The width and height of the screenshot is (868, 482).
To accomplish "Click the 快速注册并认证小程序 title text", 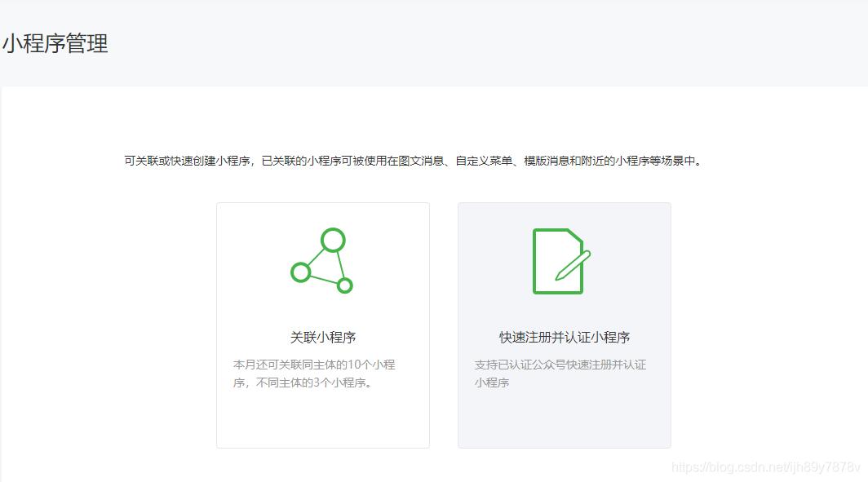I will (563, 336).
